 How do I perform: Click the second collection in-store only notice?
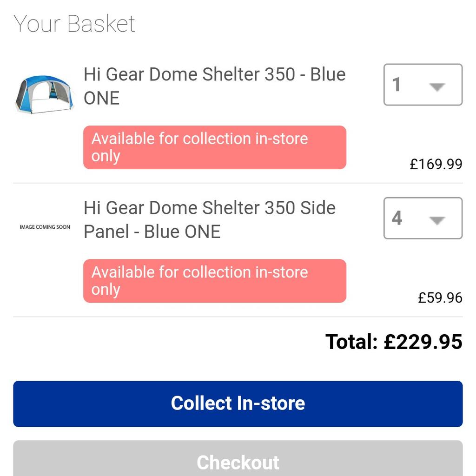point(215,281)
